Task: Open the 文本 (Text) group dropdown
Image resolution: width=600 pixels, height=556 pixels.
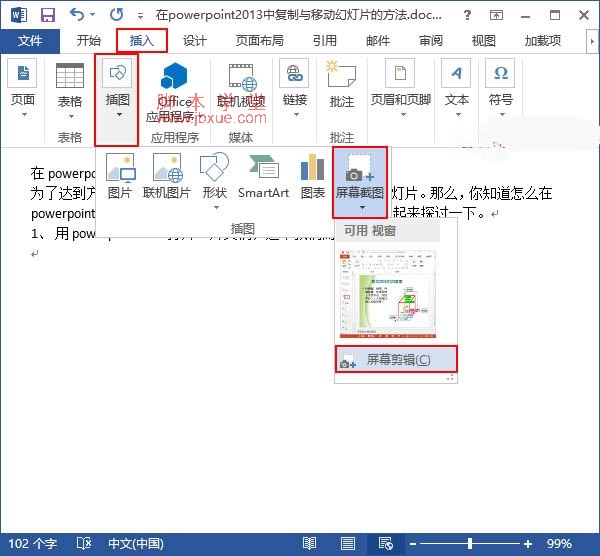Action: 456,88
